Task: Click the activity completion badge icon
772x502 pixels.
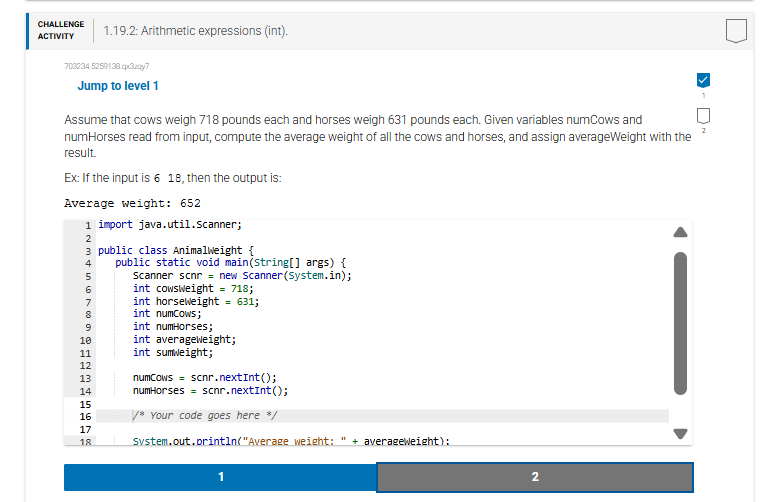Action: click(x=736, y=31)
